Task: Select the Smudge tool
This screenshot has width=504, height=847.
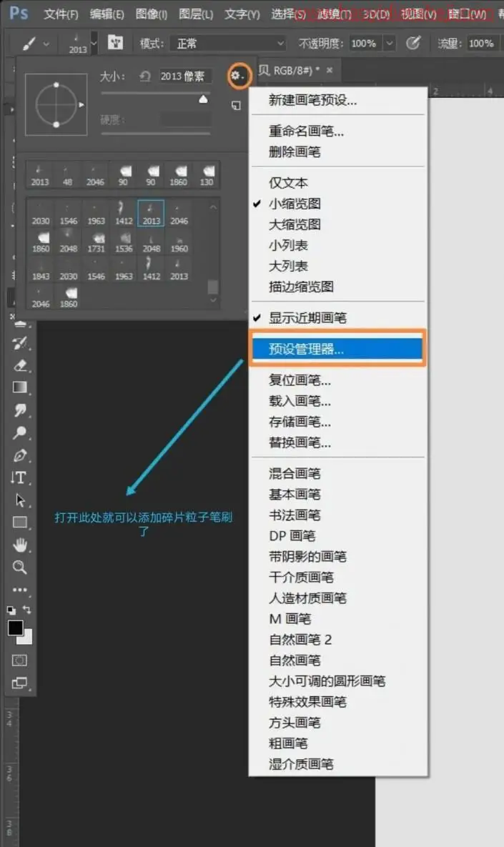Action: 20,410
